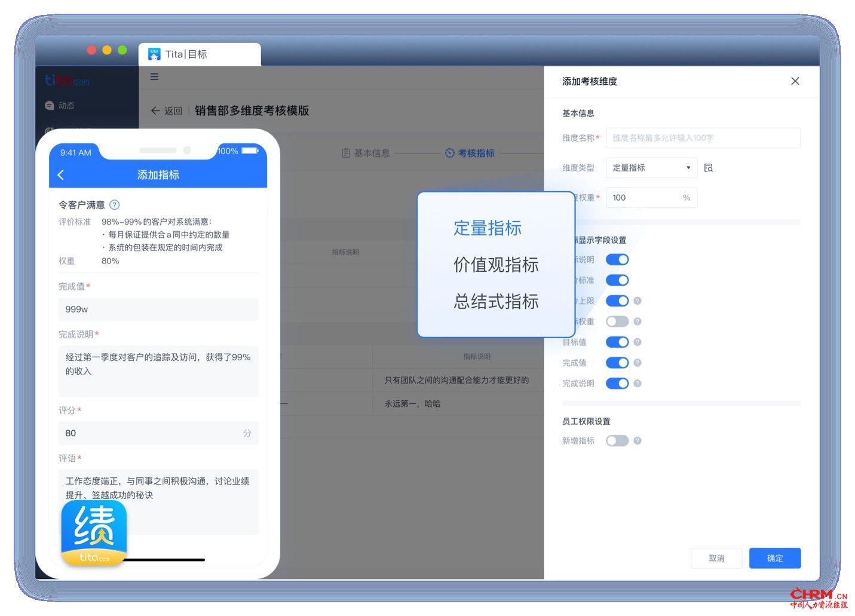Click the green window maximize dot
855x616 pixels.
[x=122, y=50]
